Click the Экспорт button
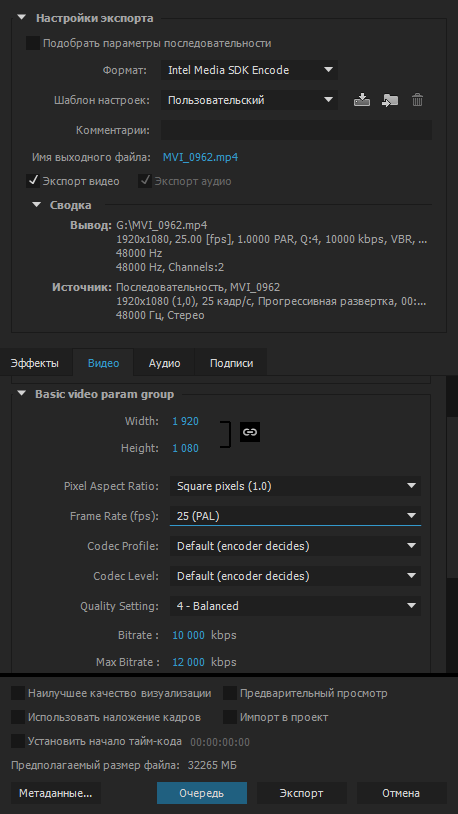Viewport: 458px width, 814px height. click(x=302, y=793)
